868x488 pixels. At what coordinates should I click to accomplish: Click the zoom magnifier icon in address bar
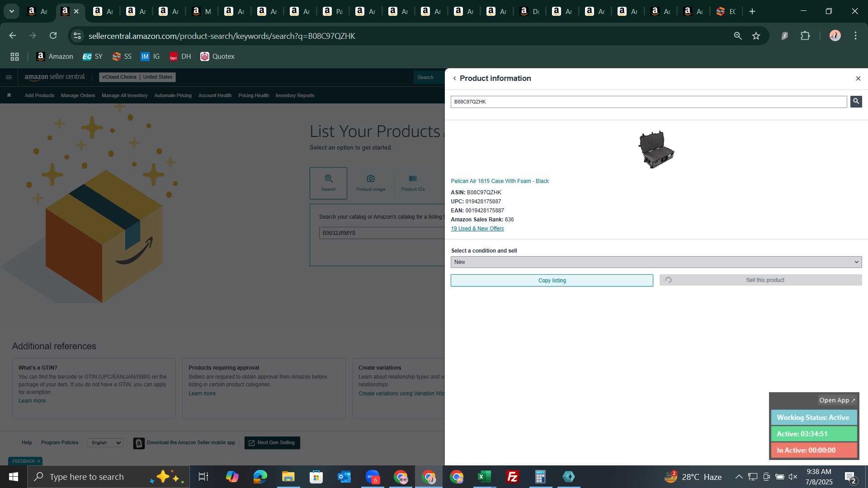pyautogui.click(x=738, y=36)
